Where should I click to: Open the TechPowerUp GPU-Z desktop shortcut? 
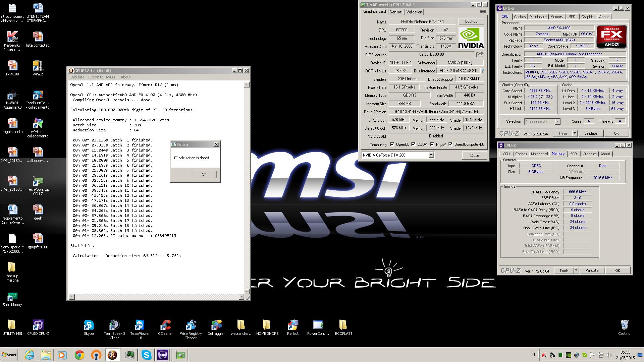coord(38,186)
